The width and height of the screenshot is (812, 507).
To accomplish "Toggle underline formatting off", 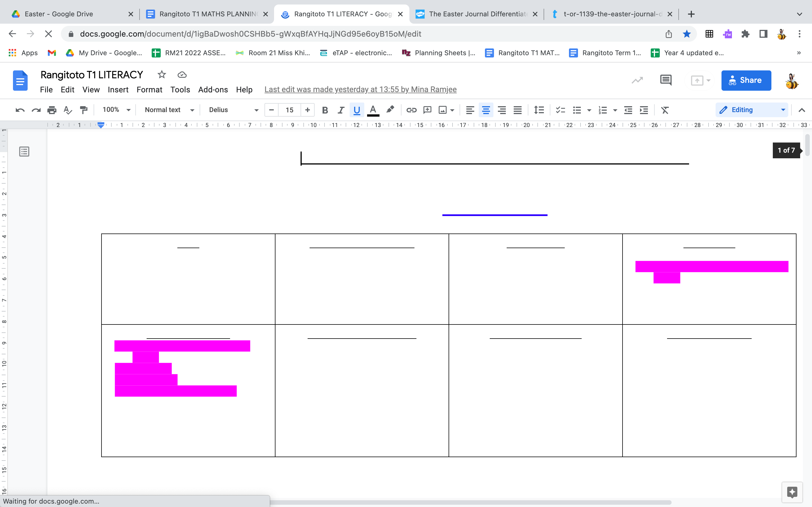I will click(356, 110).
